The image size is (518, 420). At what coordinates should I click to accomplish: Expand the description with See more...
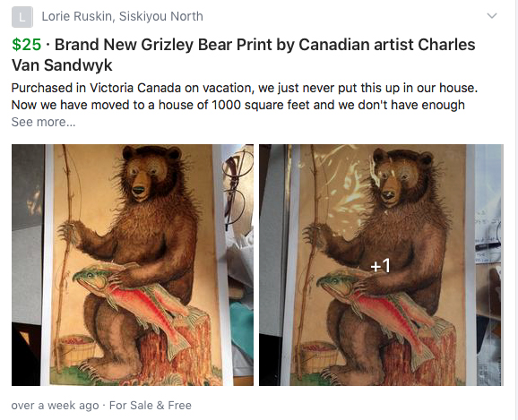click(44, 122)
